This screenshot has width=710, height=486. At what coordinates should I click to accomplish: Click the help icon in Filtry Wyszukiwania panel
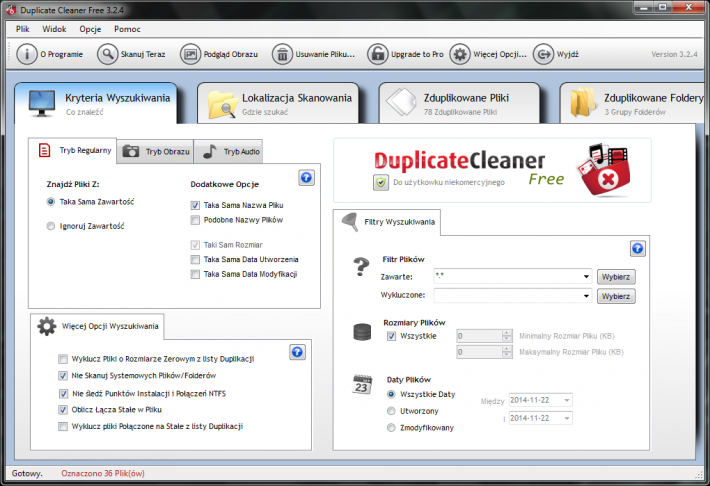click(638, 248)
